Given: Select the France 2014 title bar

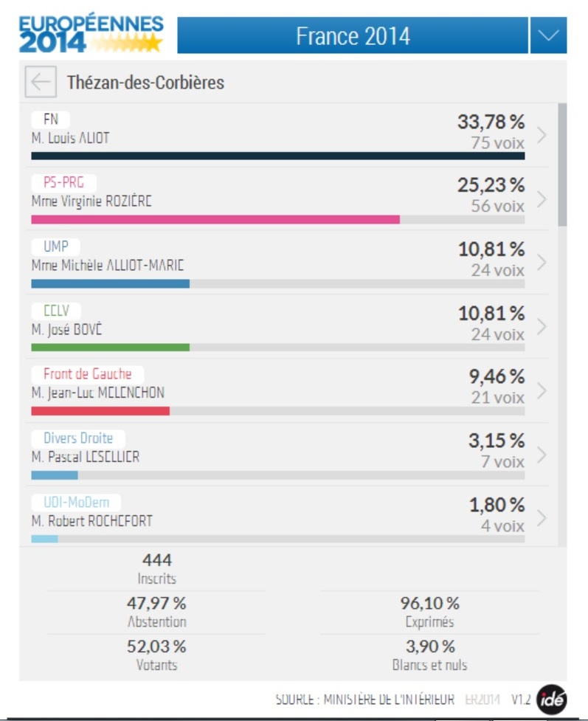Looking at the screenshot, I should 353,36.
